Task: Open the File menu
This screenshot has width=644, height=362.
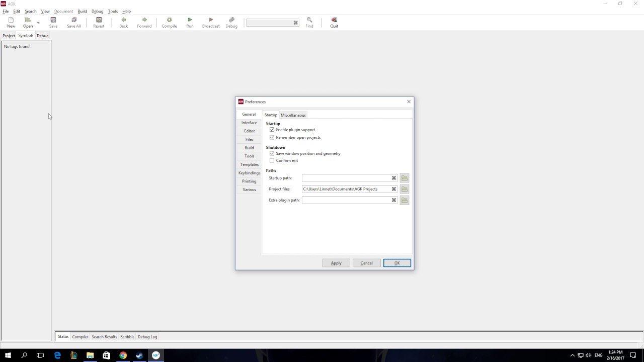Action: point(6,11)
